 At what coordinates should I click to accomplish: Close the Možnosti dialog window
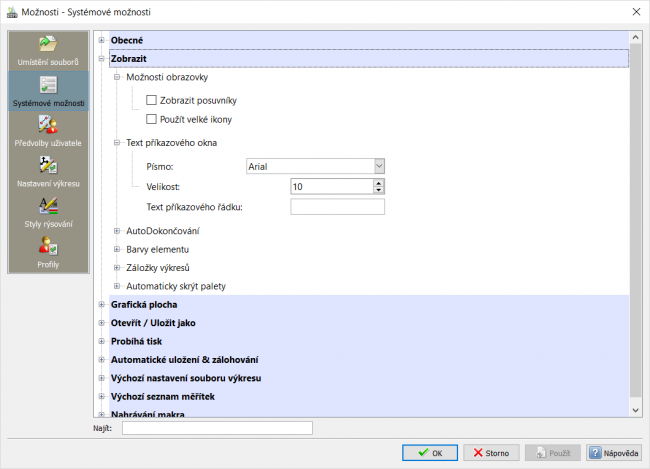636,12
